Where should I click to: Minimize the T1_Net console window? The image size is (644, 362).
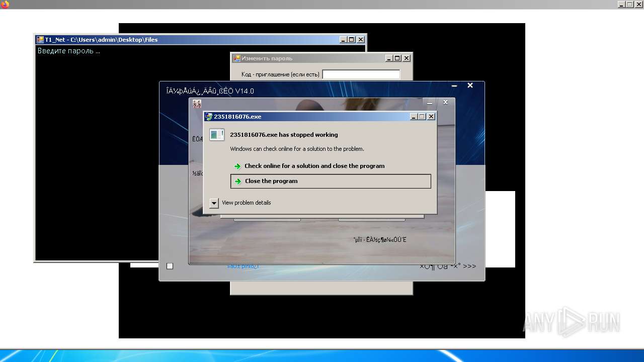click(x=344, y=40)
